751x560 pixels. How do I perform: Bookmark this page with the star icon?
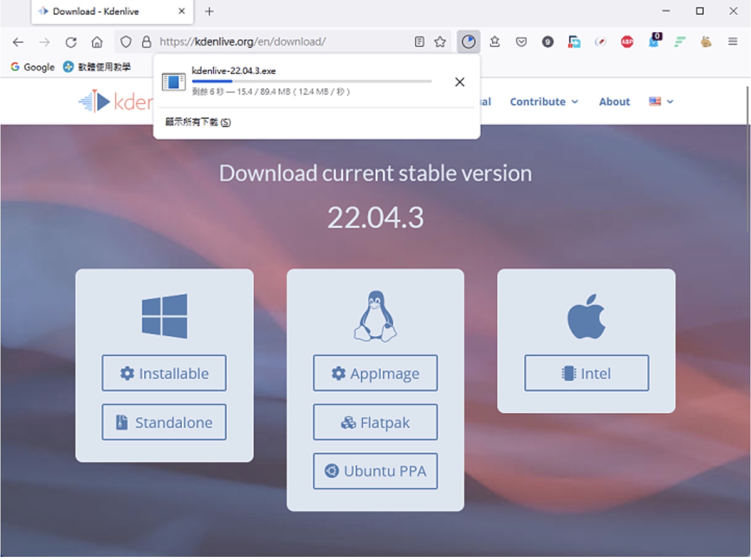click(440, 42)
